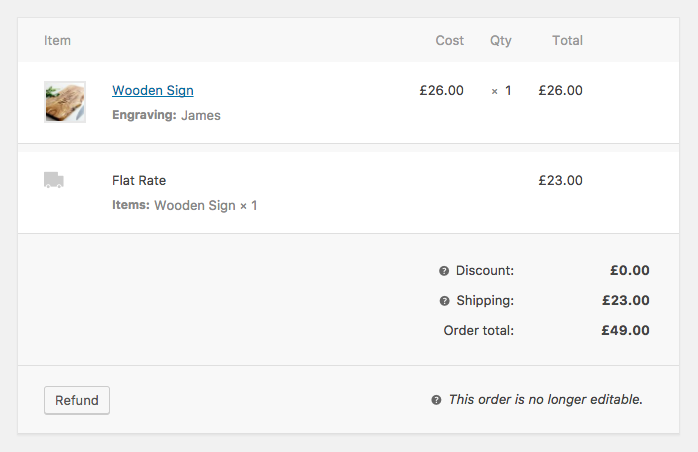Click the help icon beside Shipping

(x=444, y=301)
